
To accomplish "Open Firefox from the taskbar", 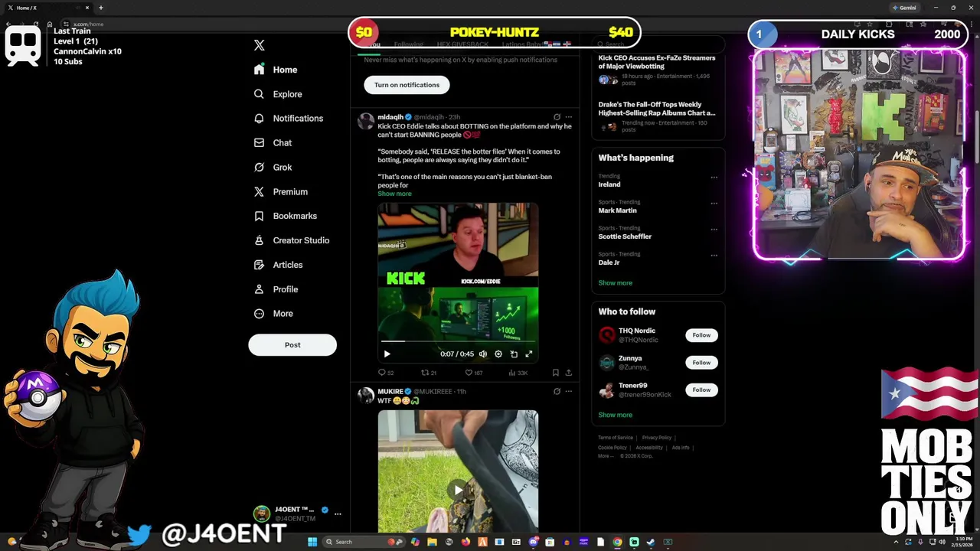I will (465, 542).
